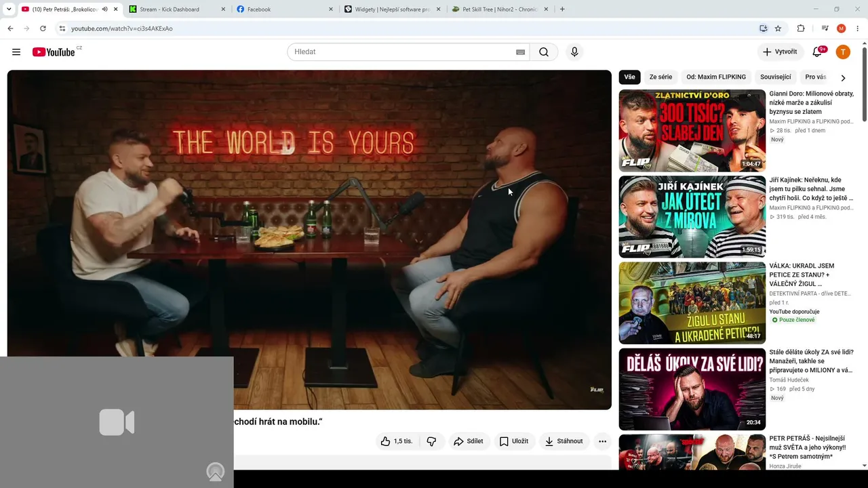Bookmark this page with the star
The width and height of the screenshot is (868, 488).
778,28
